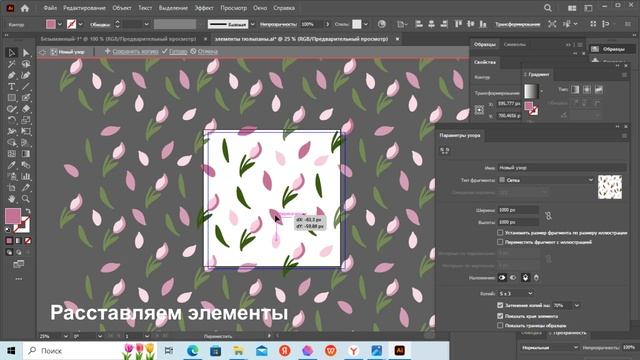The width and height of the screenshot is (640, 360).
Task: Open the Тип фрагмента 'Сетка' dropdown
Action: click(x=546, y=180)
